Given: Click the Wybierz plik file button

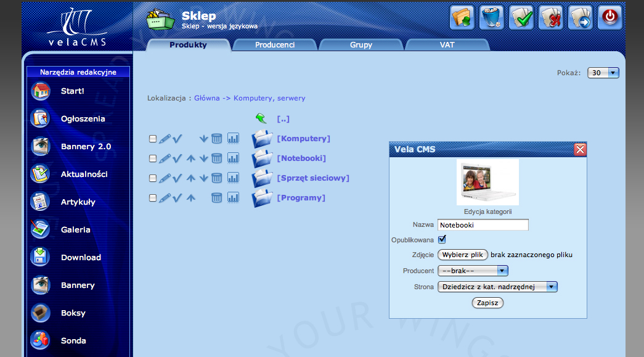Looking at the screenshot, I should 463,255.
